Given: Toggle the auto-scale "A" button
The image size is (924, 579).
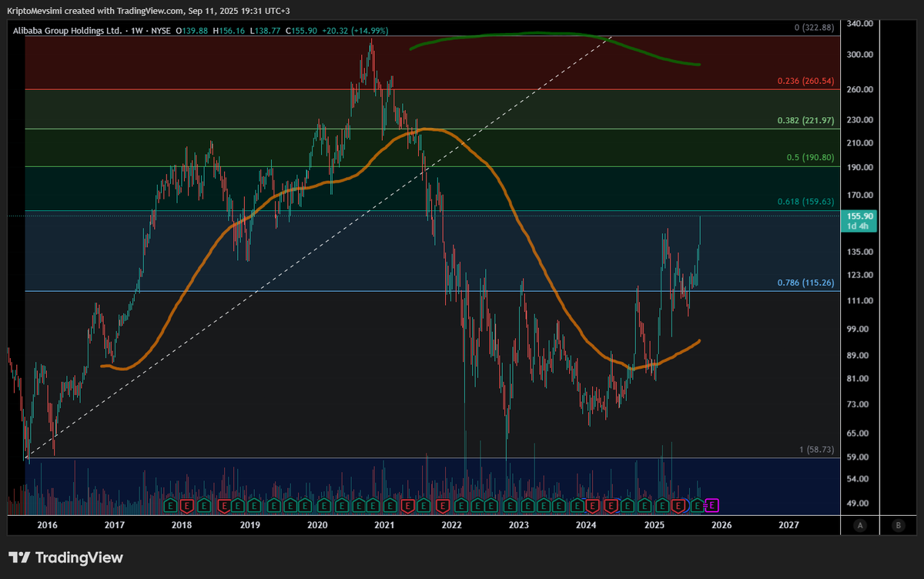Looking at the screenshot, I should pyautogui.click(x=859, y=525).
